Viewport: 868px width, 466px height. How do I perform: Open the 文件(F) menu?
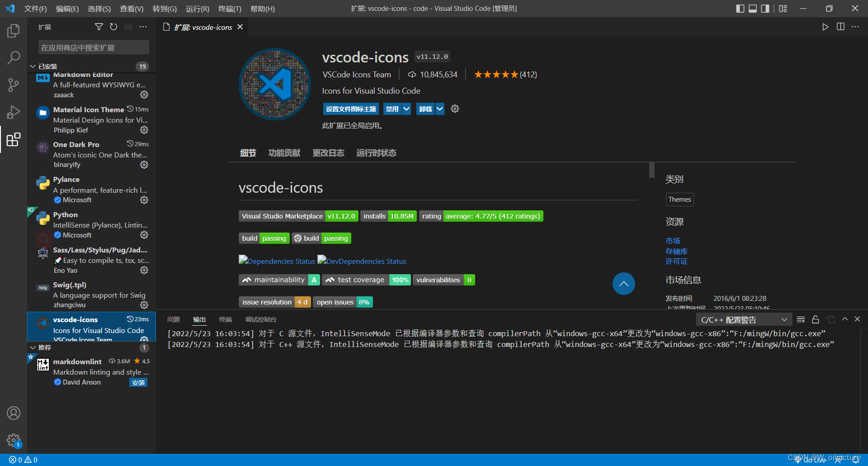point(35,9)
